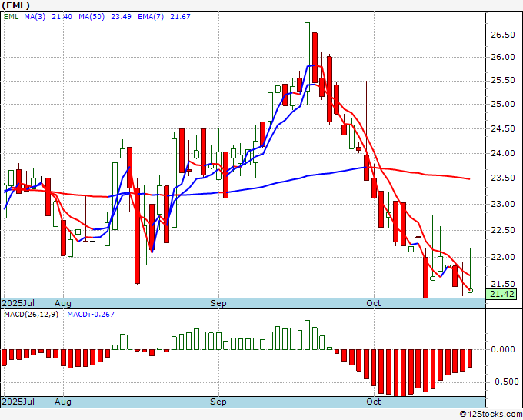Image resolution: width=523 pixels, height=420 pixels.
Task: Select the MA(3) legend label
Action: [x=35, y=17]
